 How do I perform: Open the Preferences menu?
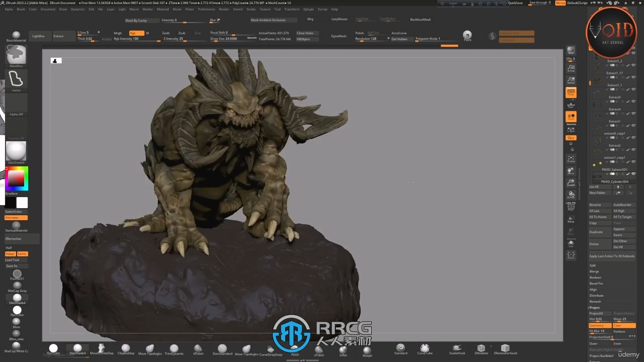(206, 9)
